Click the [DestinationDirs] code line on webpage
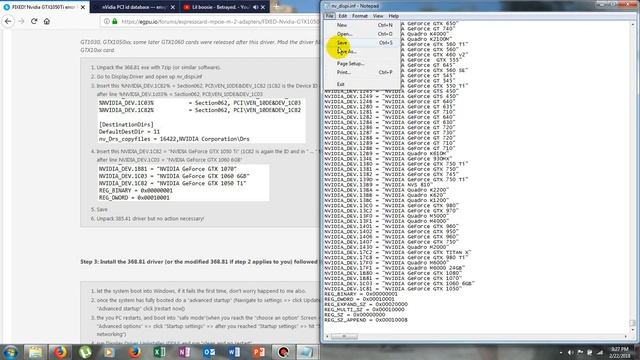This screenshot has height=360, width=640. [x=126, y=124]
